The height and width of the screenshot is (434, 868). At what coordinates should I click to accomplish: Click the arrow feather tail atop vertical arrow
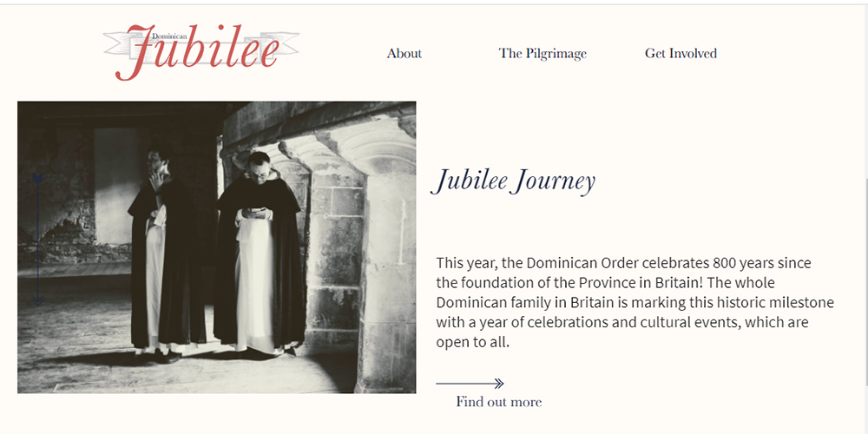(37, 180)
